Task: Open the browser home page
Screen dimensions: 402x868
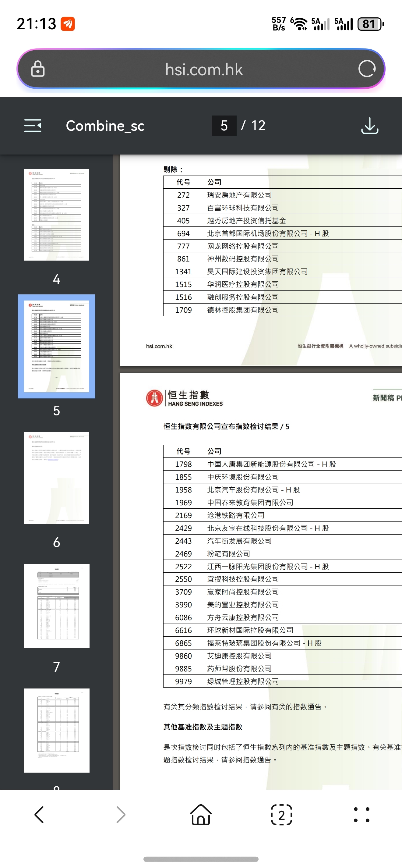Action: coord(201,815)
